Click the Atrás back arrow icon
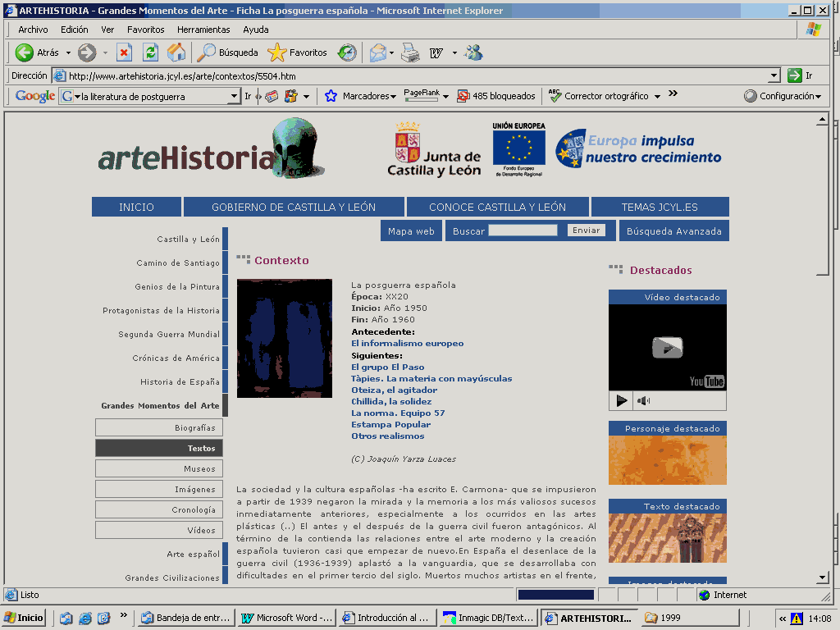The height and width of the screenshot is (630, 840). pos(24,52)
